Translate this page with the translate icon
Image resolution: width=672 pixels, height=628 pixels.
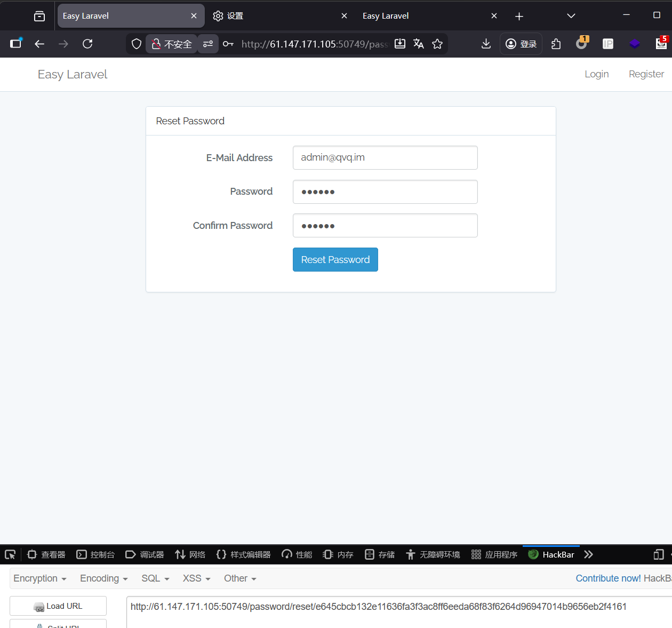419,44
